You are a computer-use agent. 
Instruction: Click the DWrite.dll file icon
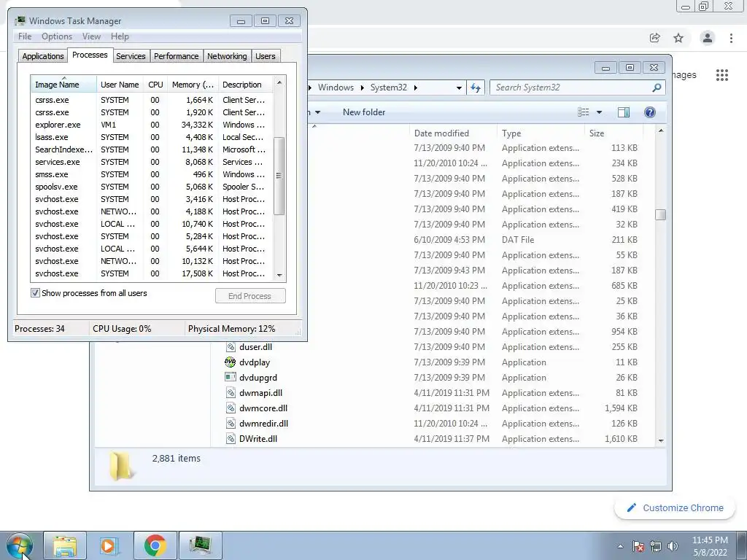231,438
